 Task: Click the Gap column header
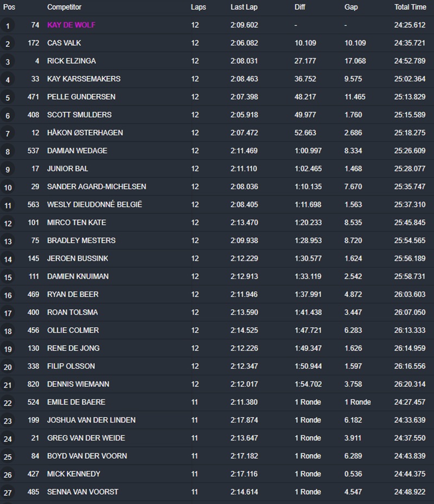click(351, 7)
